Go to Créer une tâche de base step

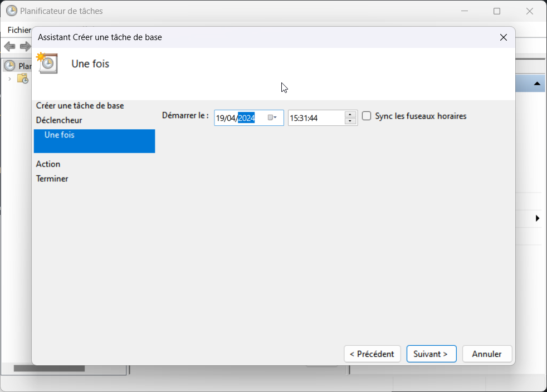point(80,105)
